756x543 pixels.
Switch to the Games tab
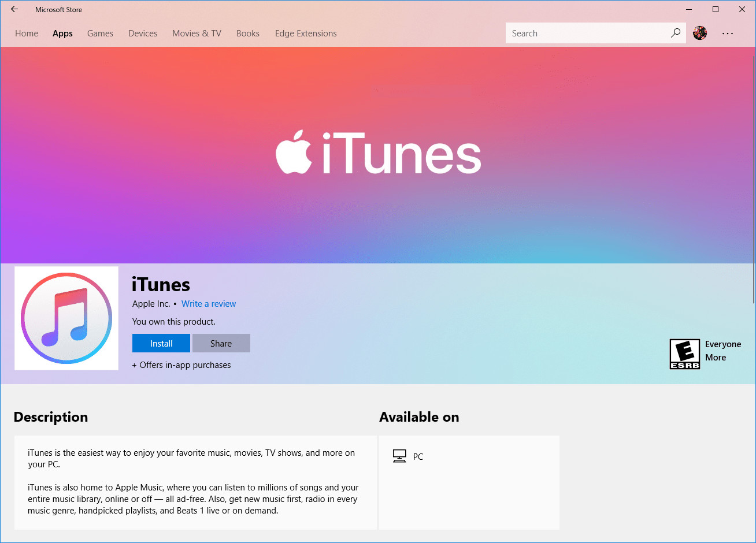click(100, 34)
